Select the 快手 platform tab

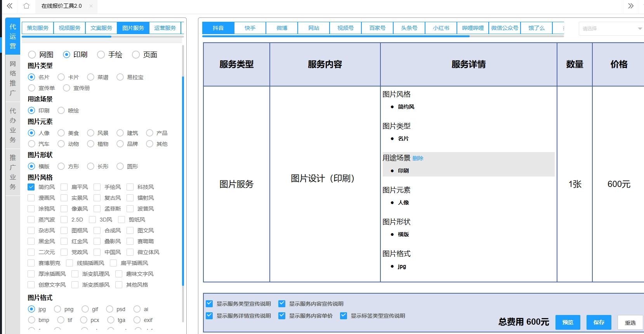pyautogui.click(x=250, y=28)
